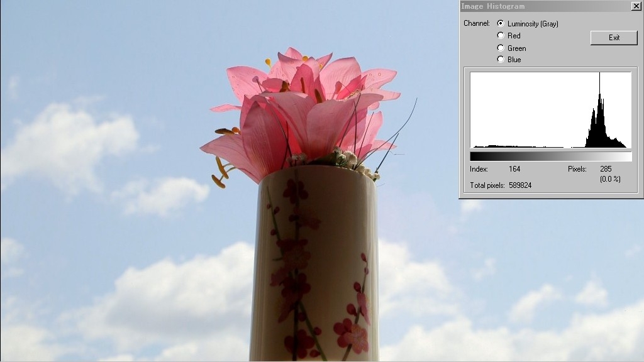Select the Green channel radio button
This screenshot has width=644, height=362.
pyautogui.click(x=500, y=48)
